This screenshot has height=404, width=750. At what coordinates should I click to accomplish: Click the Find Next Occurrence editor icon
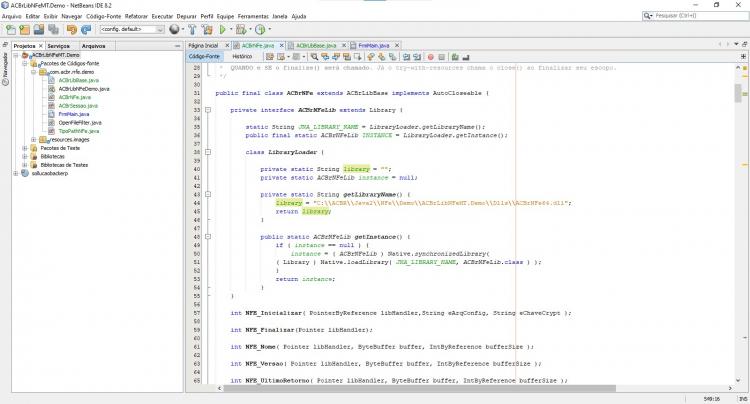coord(336,56)
